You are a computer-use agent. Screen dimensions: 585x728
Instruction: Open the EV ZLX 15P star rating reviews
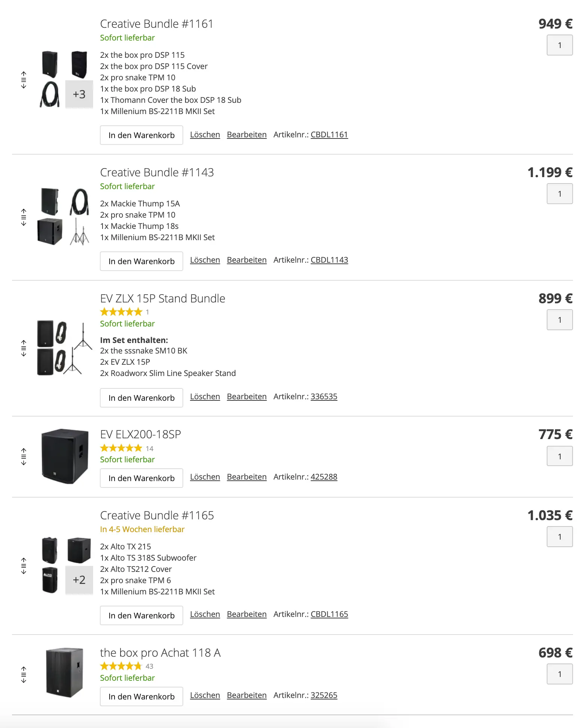point(121,312)
